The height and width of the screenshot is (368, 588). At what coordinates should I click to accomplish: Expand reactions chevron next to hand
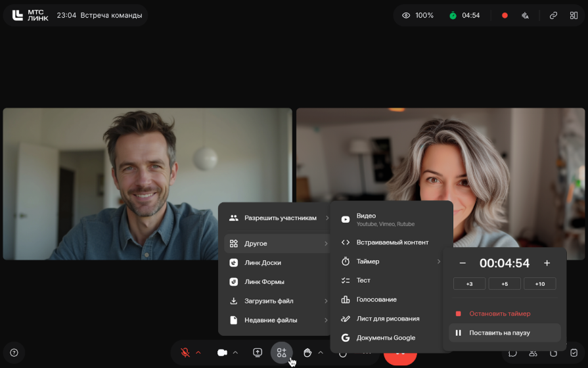[x=321, y=353]
